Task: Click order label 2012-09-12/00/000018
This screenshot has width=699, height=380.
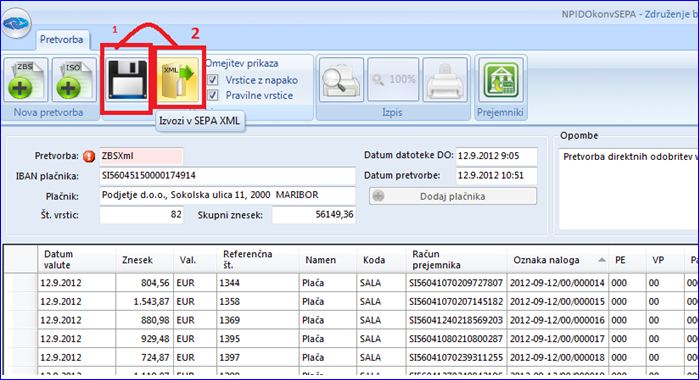Action: click(558, 358)
